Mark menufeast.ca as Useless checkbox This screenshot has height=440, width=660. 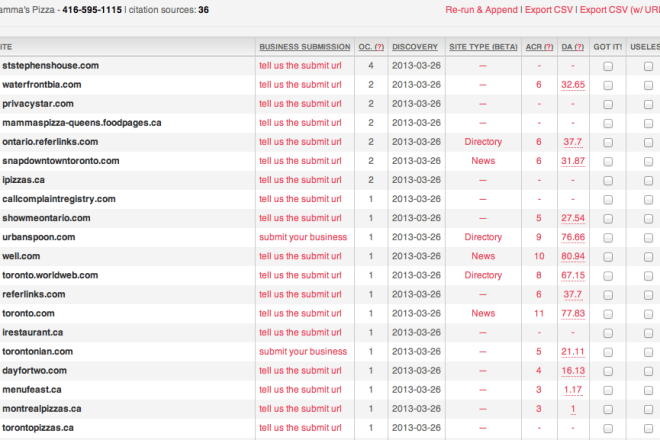coord(648,390)
